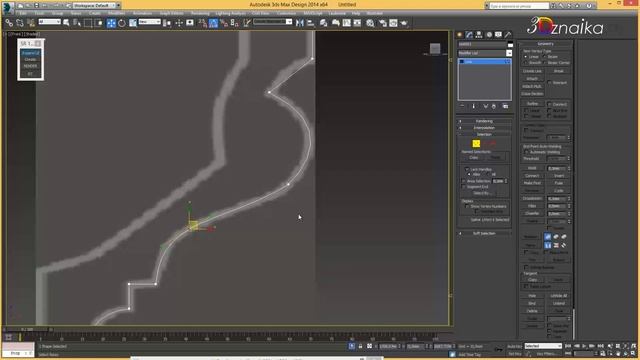Screen dimensions: 640x360
Task: Select the yellow Vertex sub-object icon
Action: [476, 143]
